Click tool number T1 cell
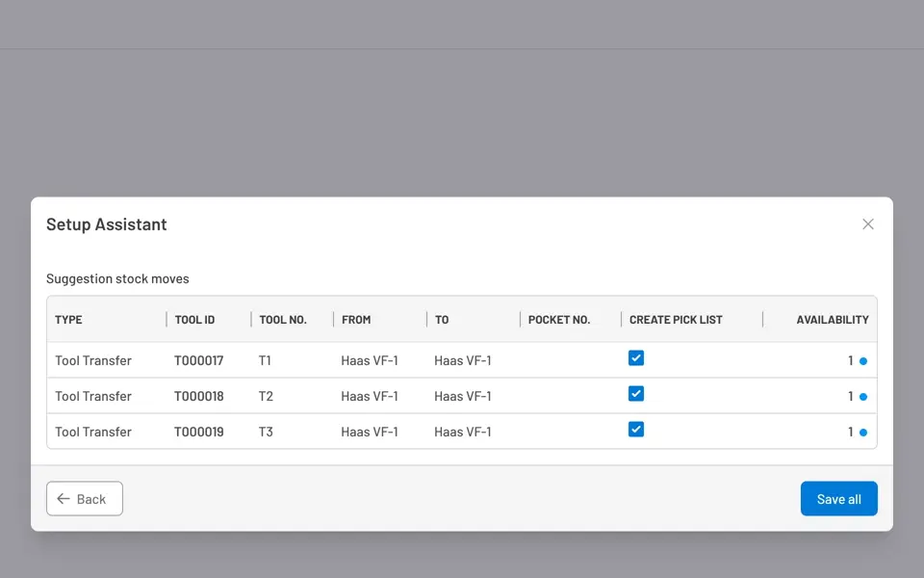The width and height of the screenshot is (924, 578). [265, 360]
